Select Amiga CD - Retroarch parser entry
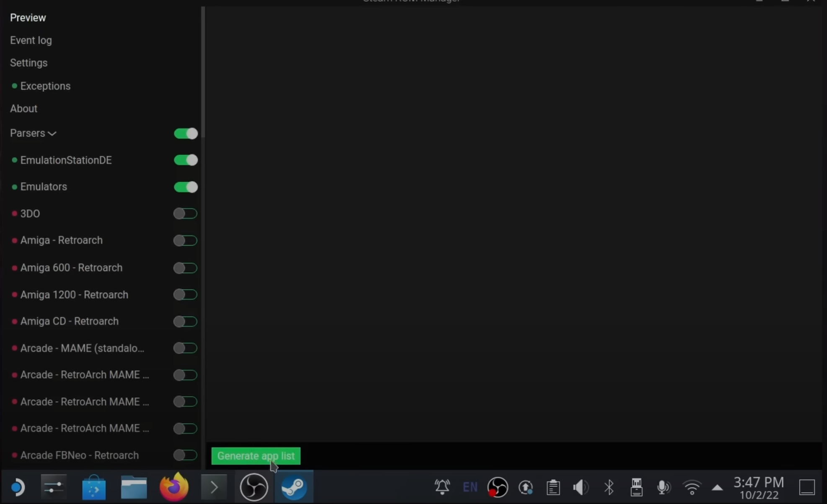Image resolution: width=827 pixels, height=504 pixels. tap(69, 321)
